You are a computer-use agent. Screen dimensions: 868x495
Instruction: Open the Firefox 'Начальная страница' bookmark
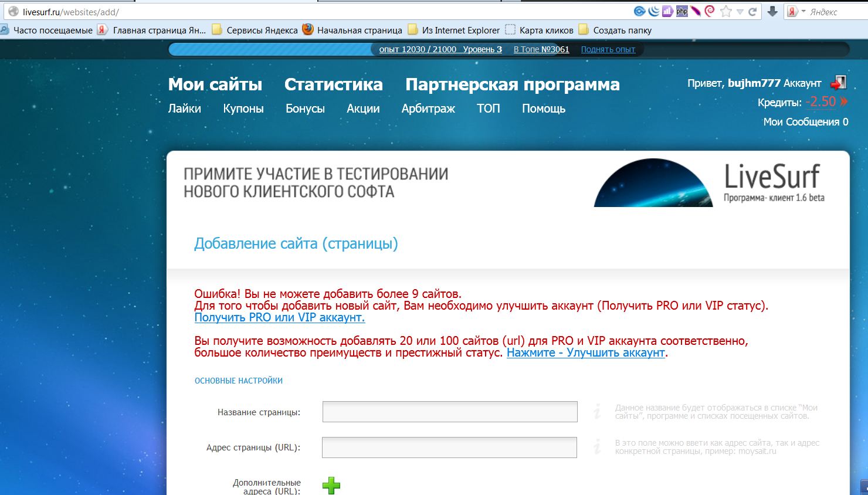(x=352, y=30)
